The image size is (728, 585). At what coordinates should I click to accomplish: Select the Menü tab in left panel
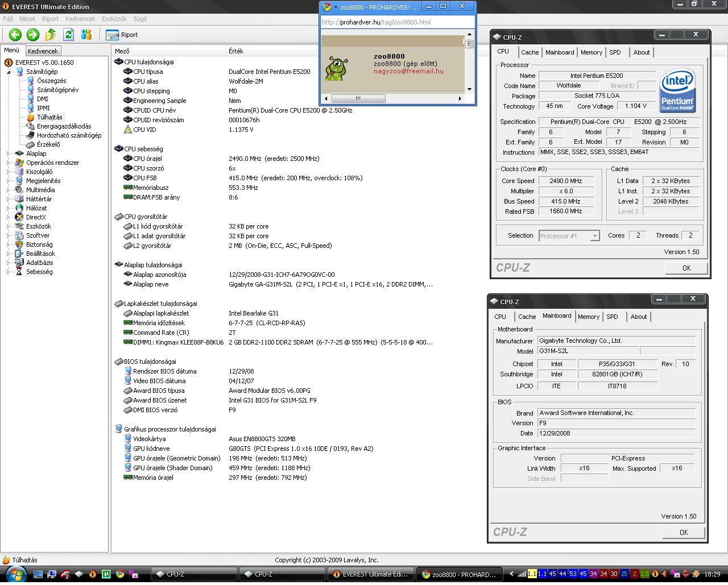click(12, 50)
